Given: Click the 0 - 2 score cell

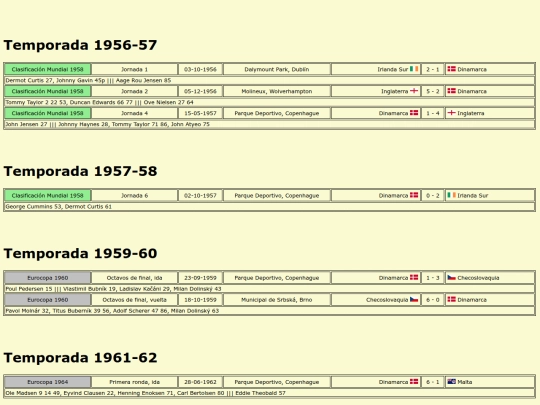Looking at the screenshot, I should [x=433, y=196].
